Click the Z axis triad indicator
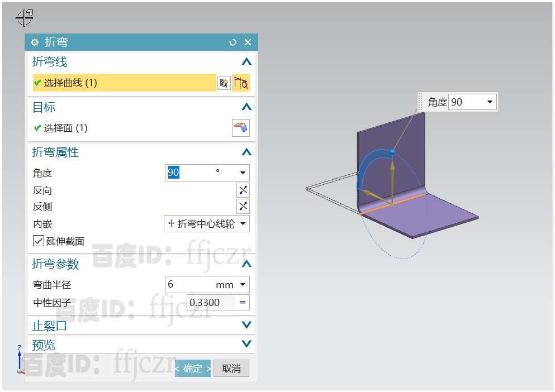 click(x=20, y=359)
